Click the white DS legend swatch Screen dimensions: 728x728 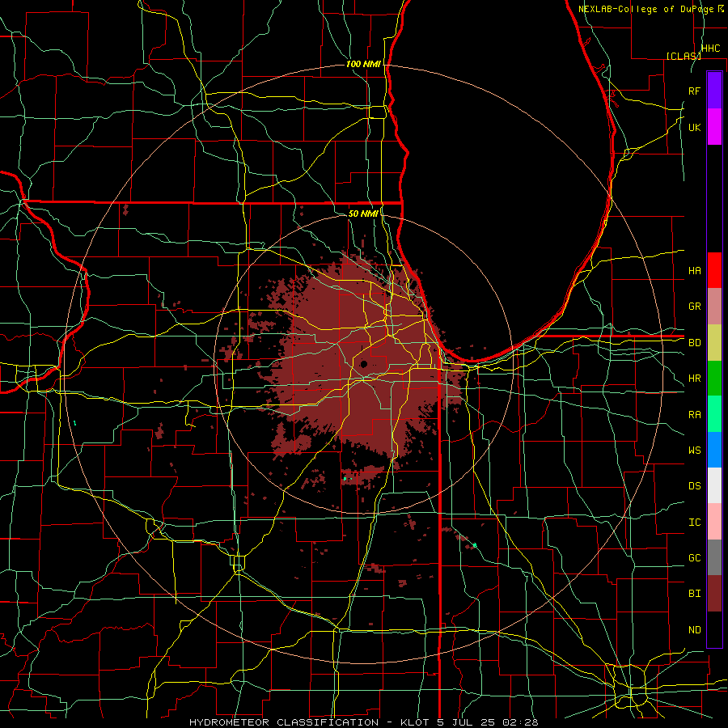(714, 485)
